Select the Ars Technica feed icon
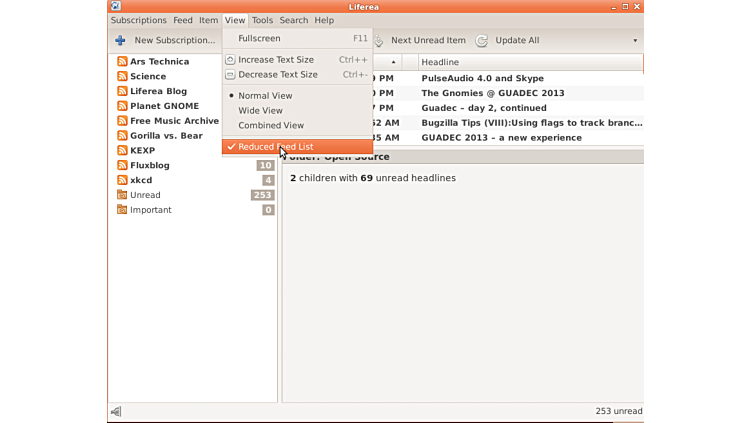This screenshot has height=423, width=752. 122,62
